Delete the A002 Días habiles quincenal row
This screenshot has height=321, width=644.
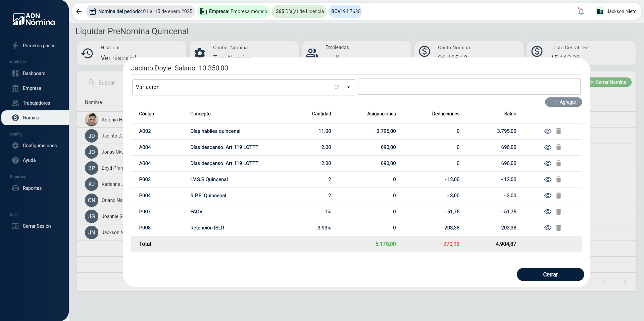[x=558, y=131]
